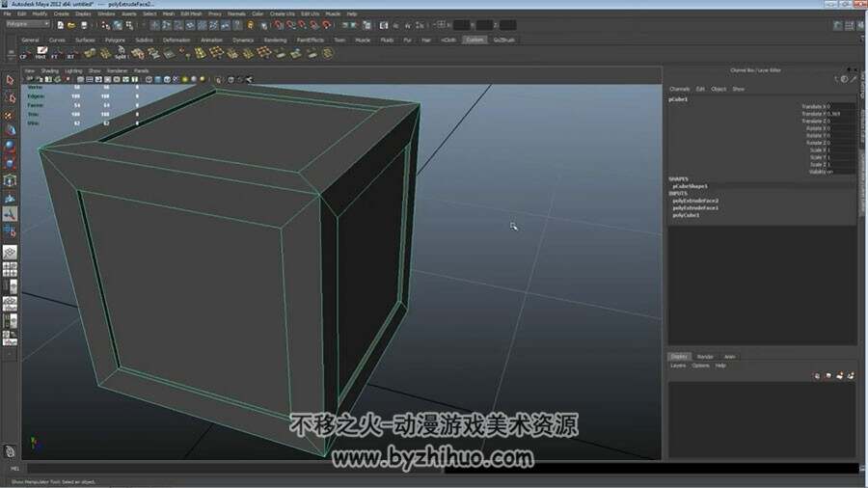Image resolution: width=868 pixels, height=488 pixels.
Task: Click the Split polygon shelf button
Action: click(121, 54)
